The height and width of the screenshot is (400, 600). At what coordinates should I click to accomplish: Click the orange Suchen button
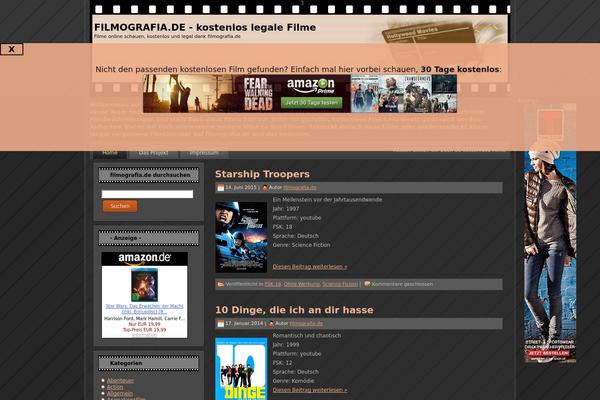pos(120,206)
